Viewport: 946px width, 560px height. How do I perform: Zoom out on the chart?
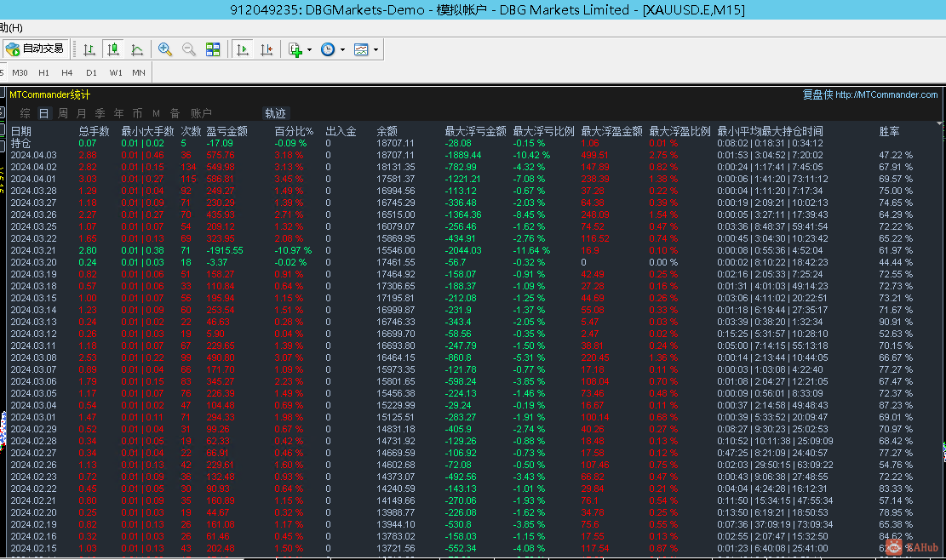[x=189, y=49]
